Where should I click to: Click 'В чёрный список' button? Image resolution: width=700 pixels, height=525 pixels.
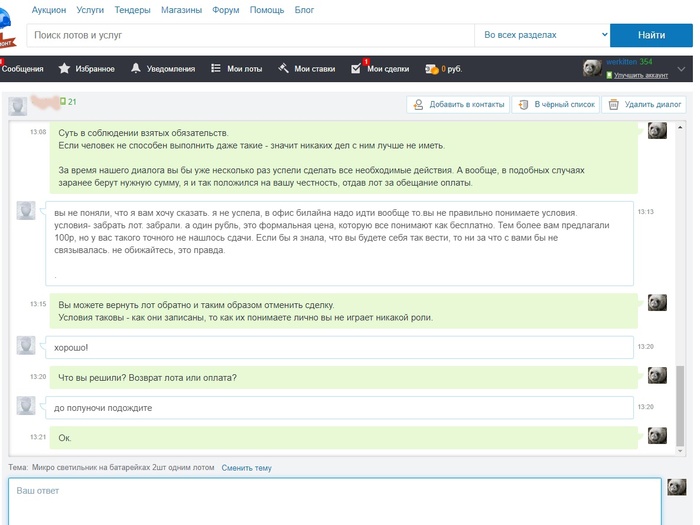(556, 104)
